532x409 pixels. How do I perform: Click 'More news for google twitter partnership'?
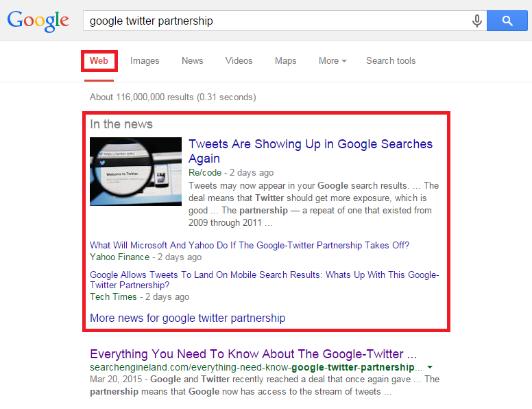point(188,318)
